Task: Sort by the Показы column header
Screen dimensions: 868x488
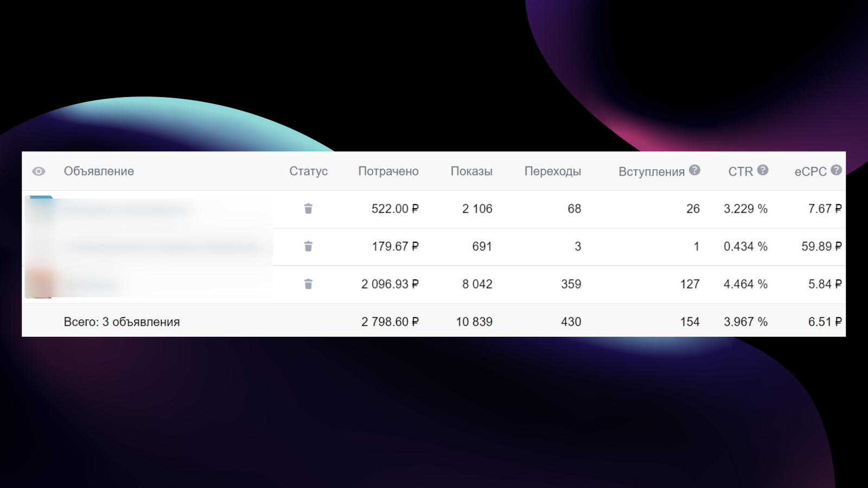Action: coord(471,171)
